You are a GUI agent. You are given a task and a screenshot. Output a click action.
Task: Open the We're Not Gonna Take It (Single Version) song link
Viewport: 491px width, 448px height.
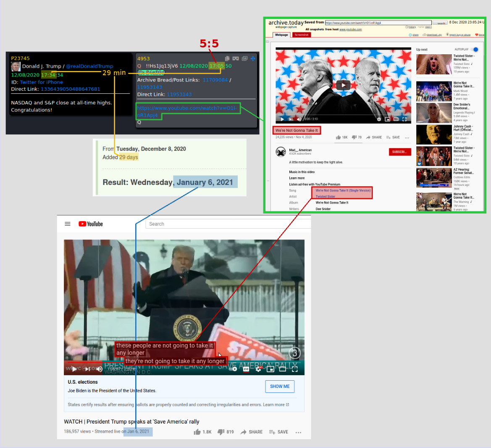[343, 190]
